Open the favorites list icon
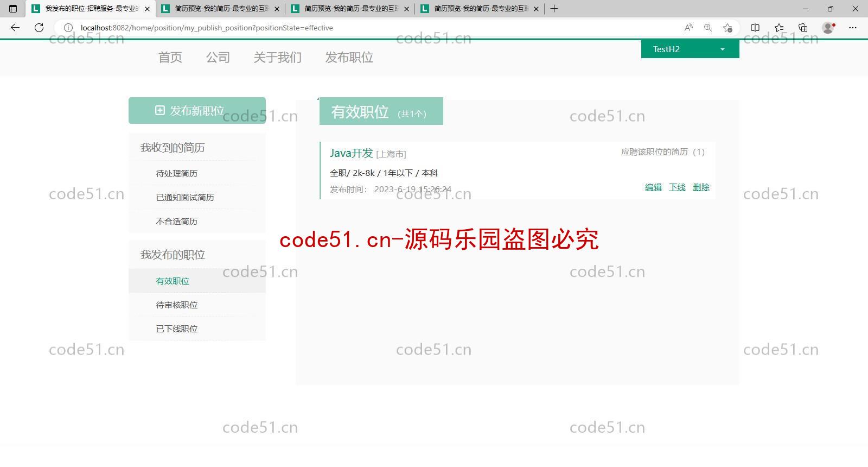The height and width of the screenshot is (467, 868). (x=779, y=28)
